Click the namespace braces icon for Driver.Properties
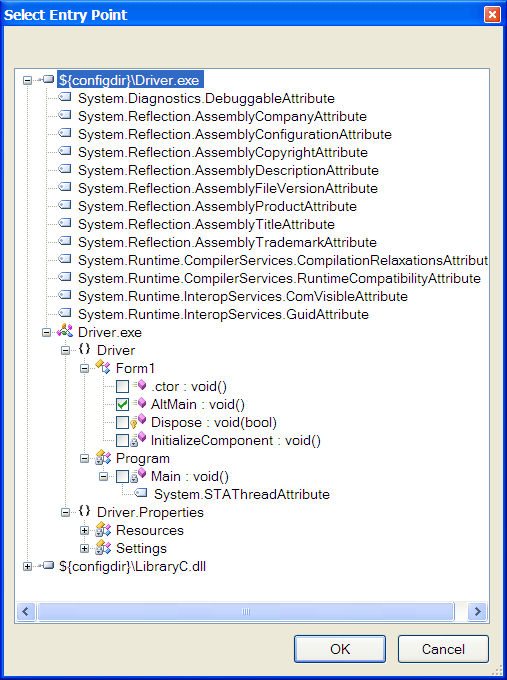The height and width of the screenshot is (680, 507). tap(84, 511)
